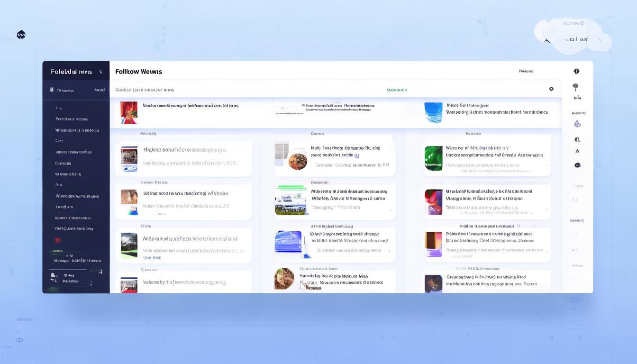
Task: Click the text link at top right of header
Action: 526,71
